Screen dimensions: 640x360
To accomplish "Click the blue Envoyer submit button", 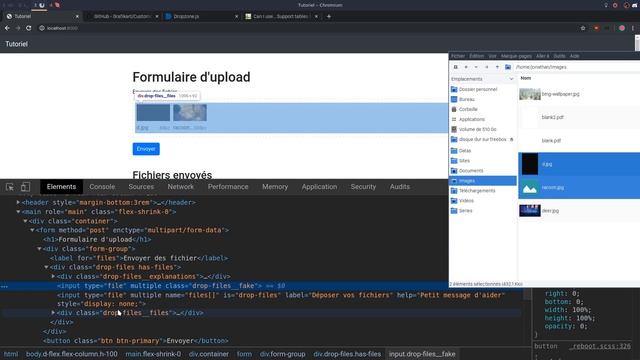I will 146,149.
